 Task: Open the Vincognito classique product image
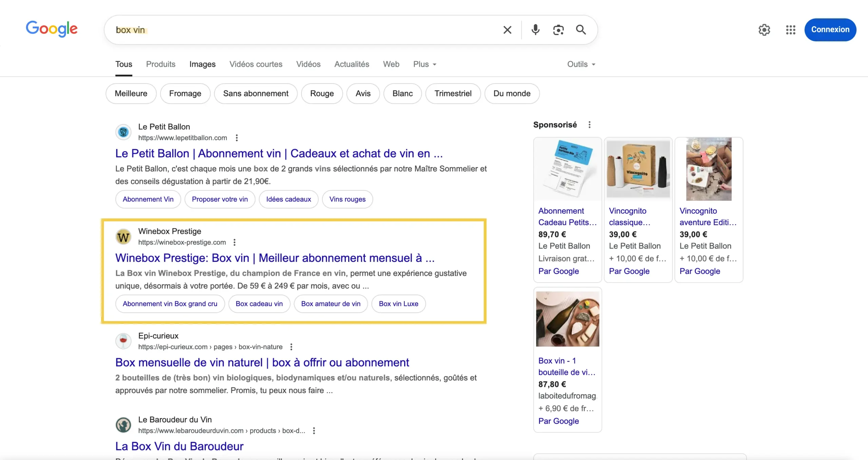(x=638, y=169)
